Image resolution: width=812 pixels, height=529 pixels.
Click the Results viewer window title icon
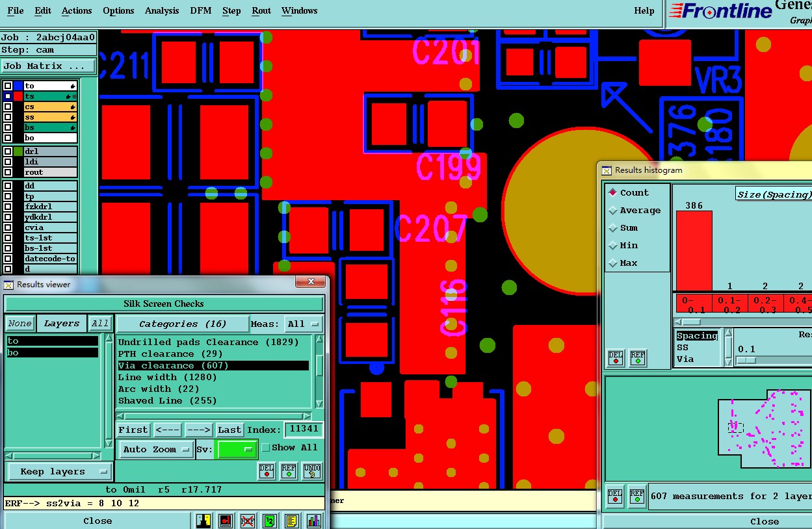[8, 285]
